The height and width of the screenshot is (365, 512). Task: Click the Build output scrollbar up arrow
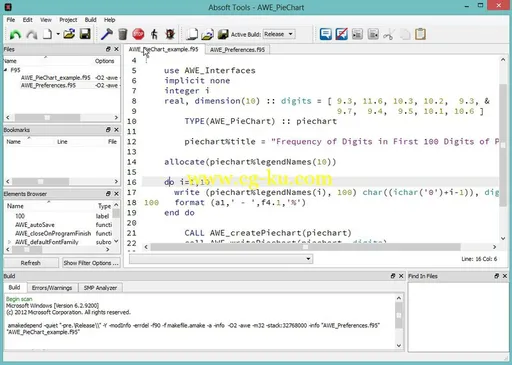coord(399,298)
